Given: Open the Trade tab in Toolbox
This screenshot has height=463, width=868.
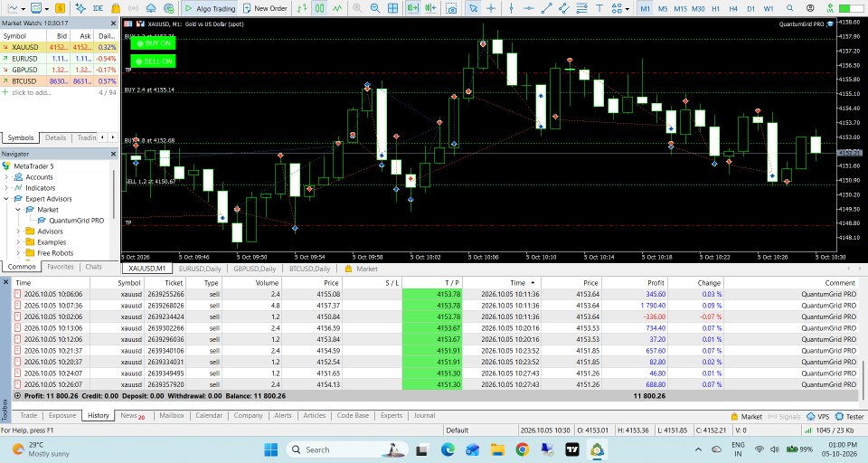Looking at the screenshot, I should (x=29, y=415).
